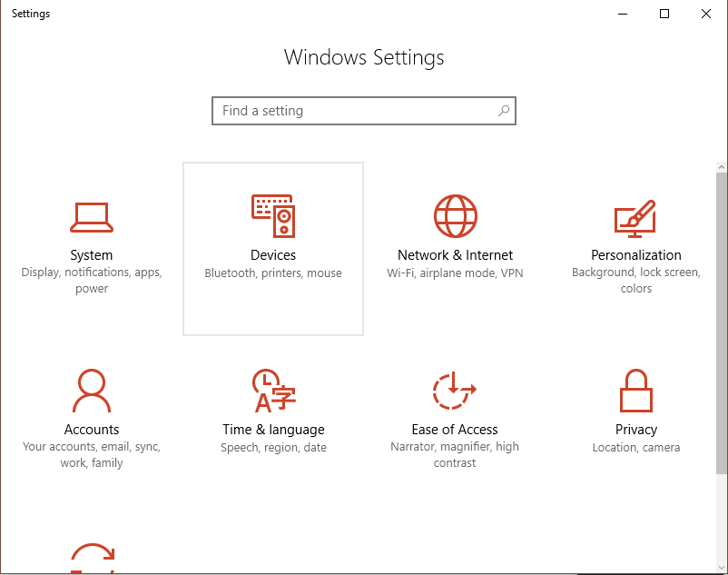The height and width of the screenshot is (575, 728).
Task: Select the Accounts heading label
Action: [x=92, y=430]
